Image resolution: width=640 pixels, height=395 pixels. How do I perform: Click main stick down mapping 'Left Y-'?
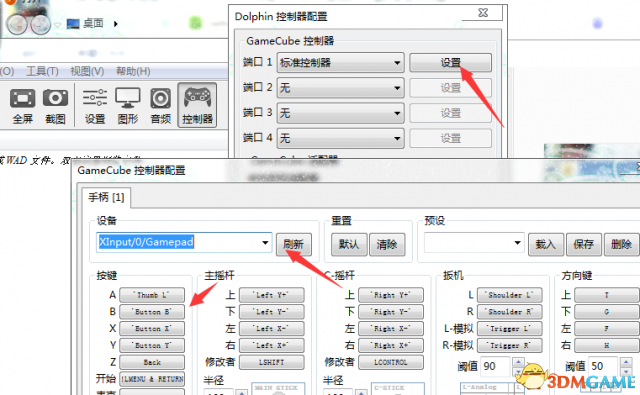pyautogui.click(x=271, y=312)
